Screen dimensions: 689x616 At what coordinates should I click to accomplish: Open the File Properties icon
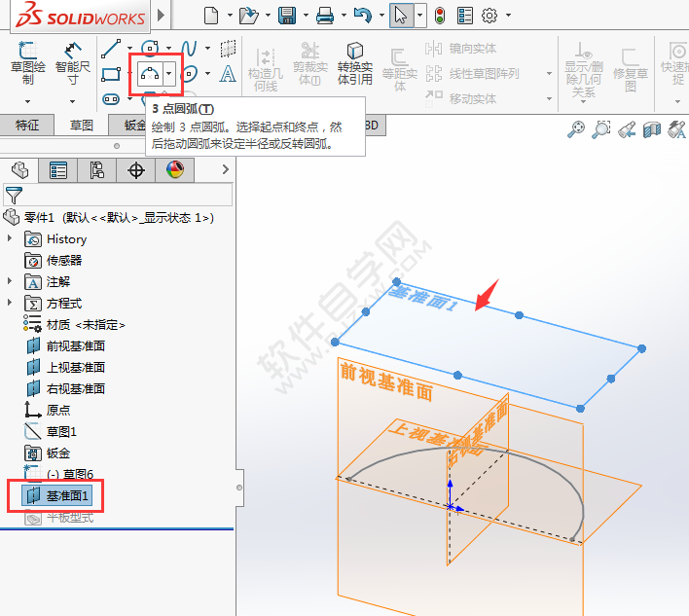click(x=465, y=16)
